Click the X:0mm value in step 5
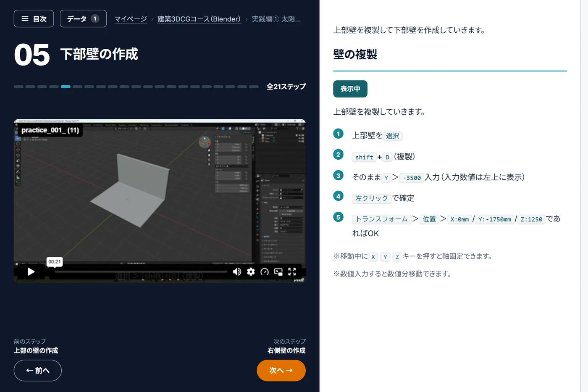The image size is (588, 392). 459,219
